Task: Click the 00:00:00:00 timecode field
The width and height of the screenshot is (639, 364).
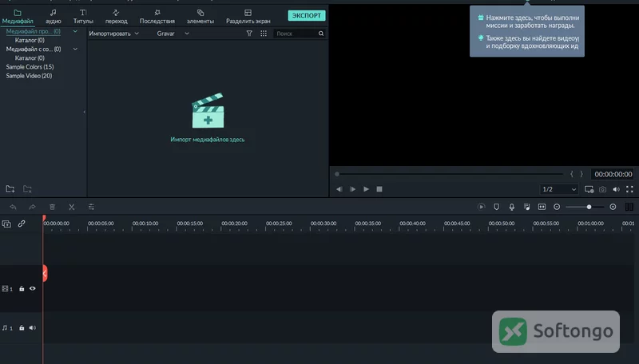Action: pos(613,174)
